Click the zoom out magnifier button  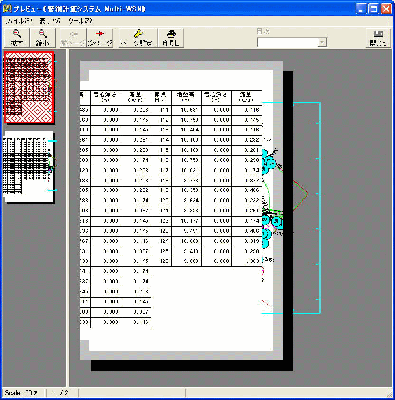point(42,38)
